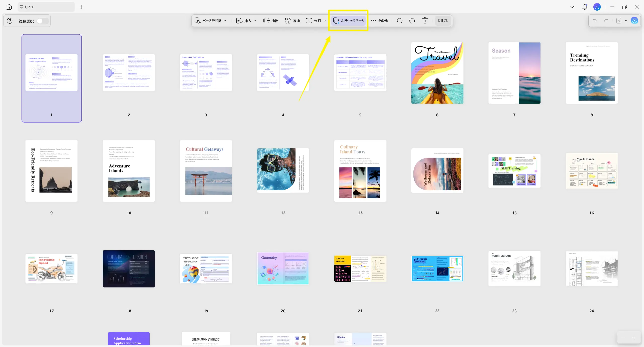The height and width of the screenshot is (347, 644).
Task: Open the notification bell icon
Action: [585, 7]
